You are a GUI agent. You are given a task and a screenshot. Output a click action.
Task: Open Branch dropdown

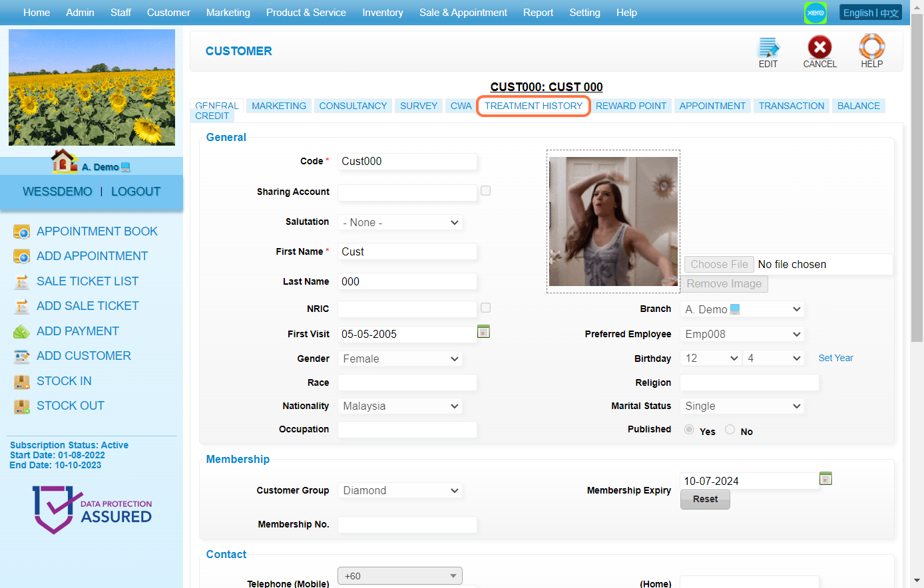click(x=742, y=309)
